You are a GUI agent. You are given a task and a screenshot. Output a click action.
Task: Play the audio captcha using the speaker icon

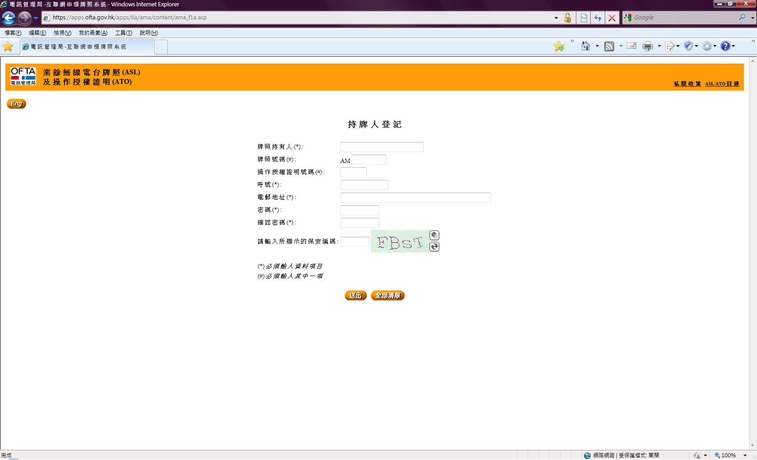[434, 235]
